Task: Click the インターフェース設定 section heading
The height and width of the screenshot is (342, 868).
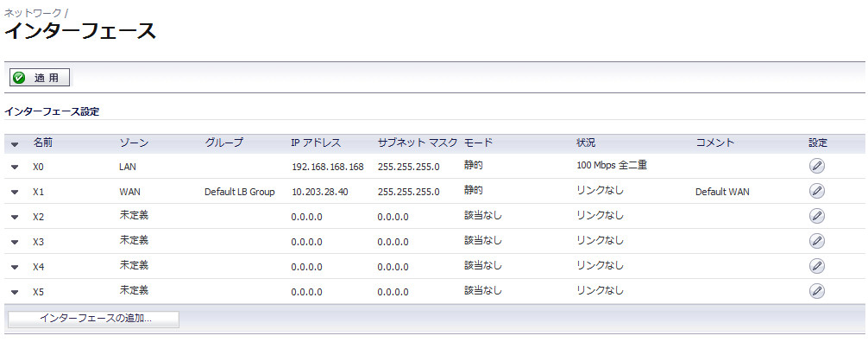Action: tap(52, 111)
